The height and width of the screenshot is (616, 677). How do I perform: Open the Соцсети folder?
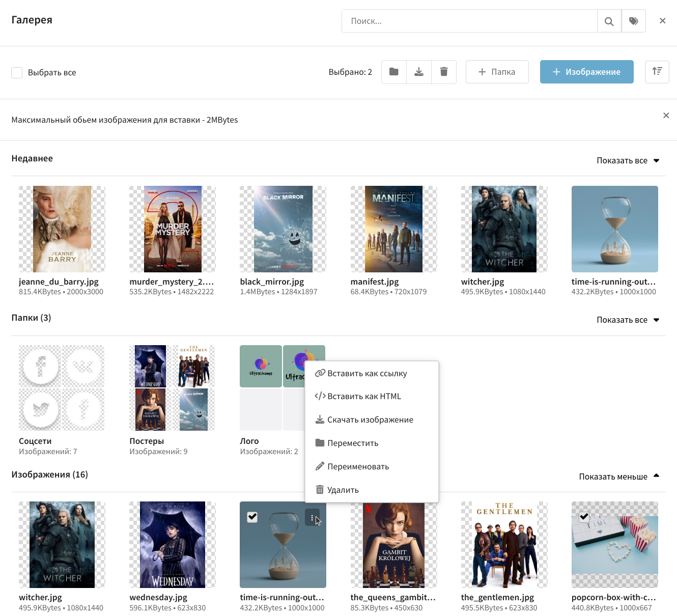62,388
